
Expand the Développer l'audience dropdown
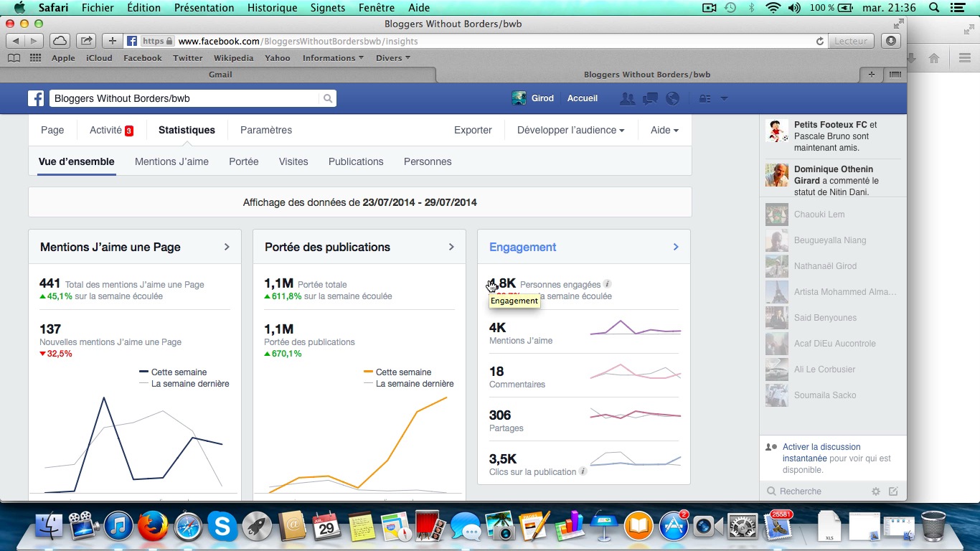(x=570, y=130)
